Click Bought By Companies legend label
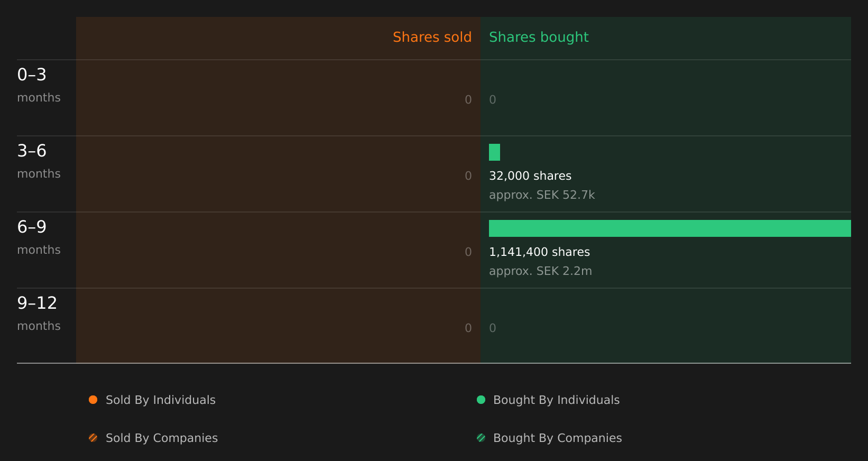 (x=557, y=438)
